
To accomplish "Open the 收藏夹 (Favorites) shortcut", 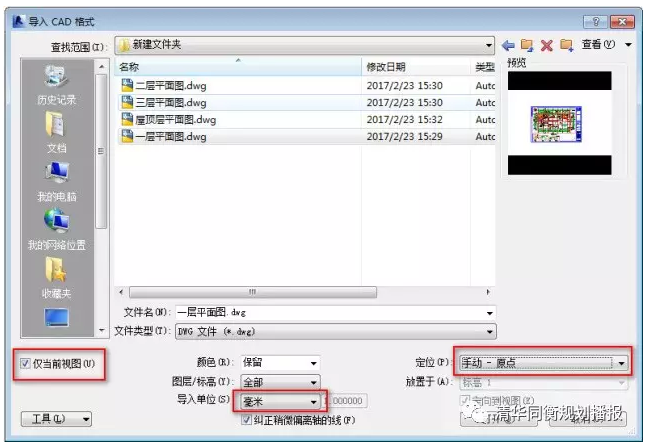I will tap(56, 277).
